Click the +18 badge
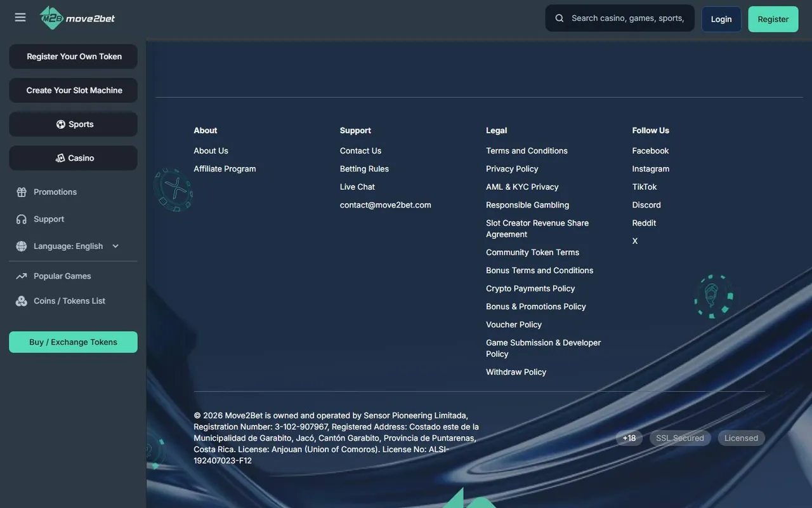Image resolution: width=812 pixels, height=508 pixels. 629,438
